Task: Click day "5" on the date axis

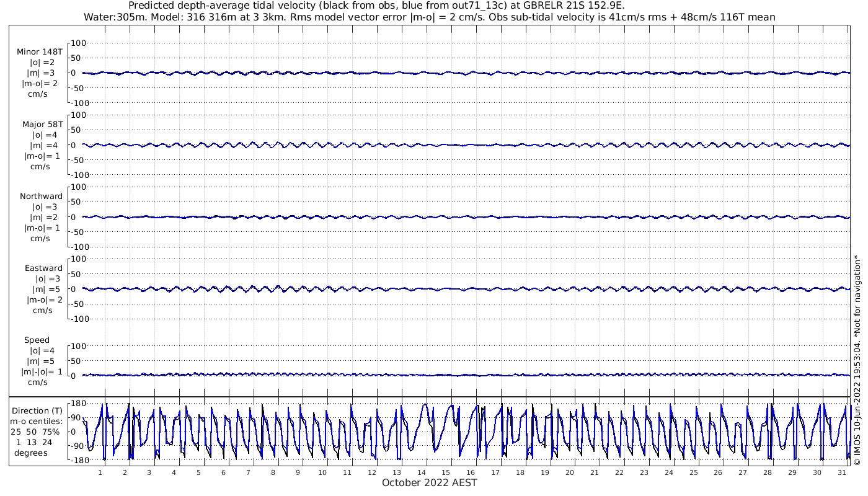Action: [x=198, y=472]
